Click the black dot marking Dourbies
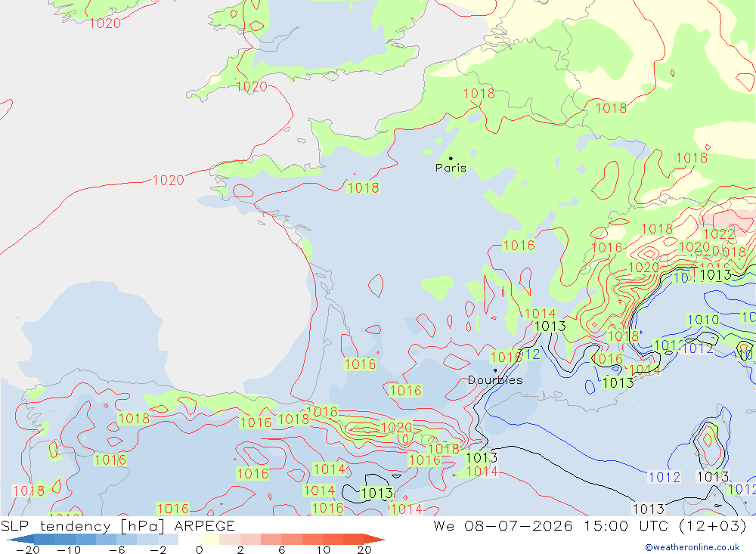 click(x=495, y=371)
